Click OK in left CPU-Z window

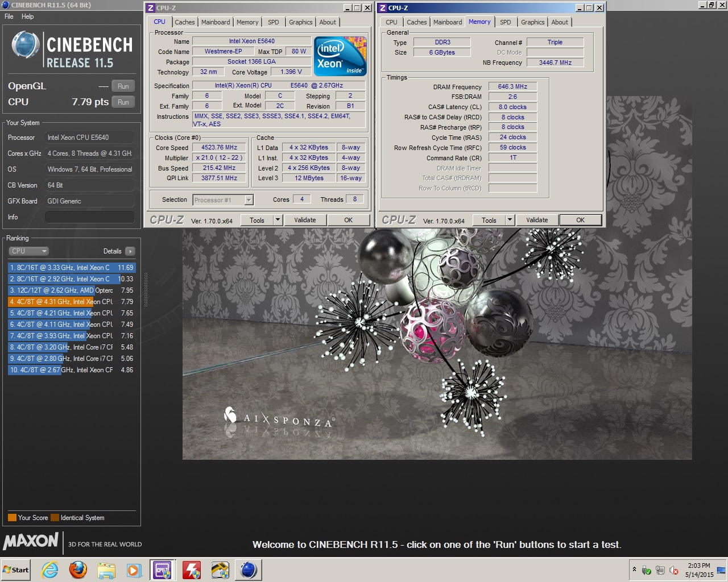tap(348, 220)
